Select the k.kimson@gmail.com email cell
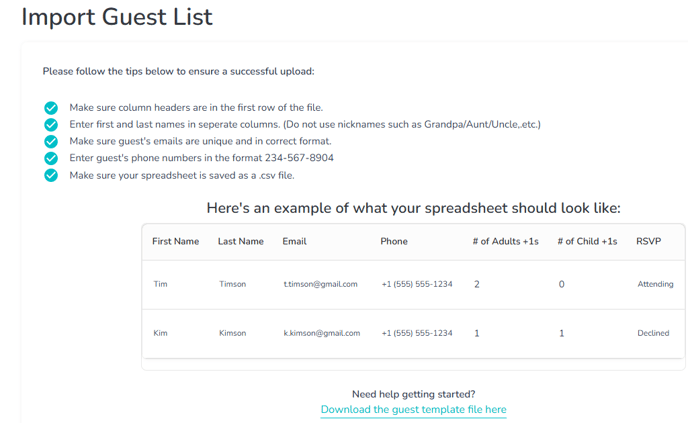 (x=322, y=333)
